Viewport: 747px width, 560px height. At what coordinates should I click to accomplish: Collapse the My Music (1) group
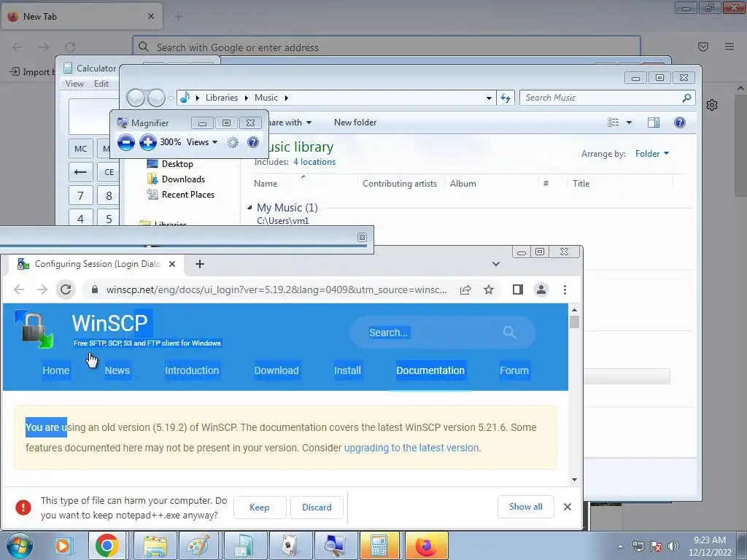point(249,207)
